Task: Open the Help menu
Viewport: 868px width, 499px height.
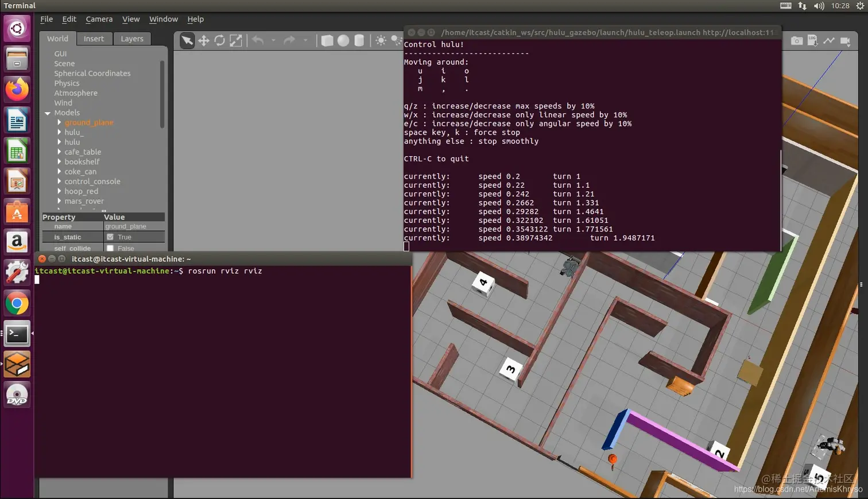Action: [x=195, y=19]
